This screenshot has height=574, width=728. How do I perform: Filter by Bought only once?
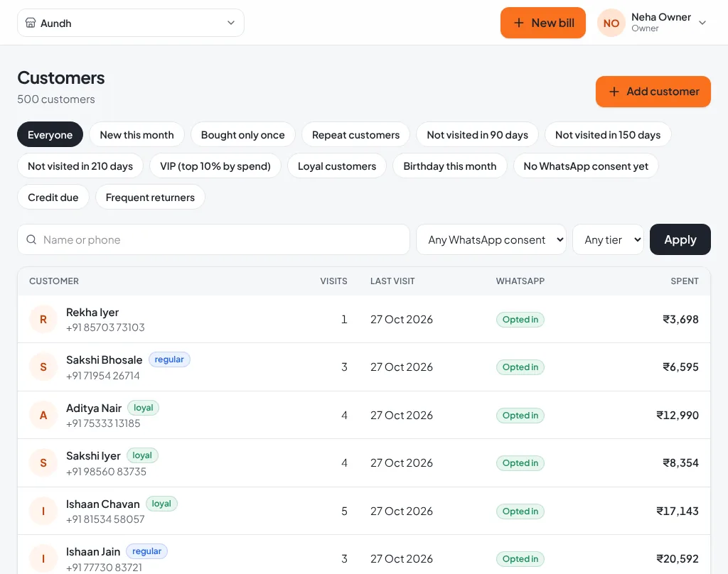point(243,134)
